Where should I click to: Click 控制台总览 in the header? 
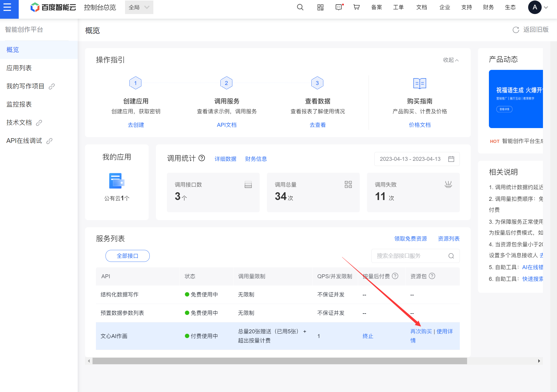tap(100, 7)
